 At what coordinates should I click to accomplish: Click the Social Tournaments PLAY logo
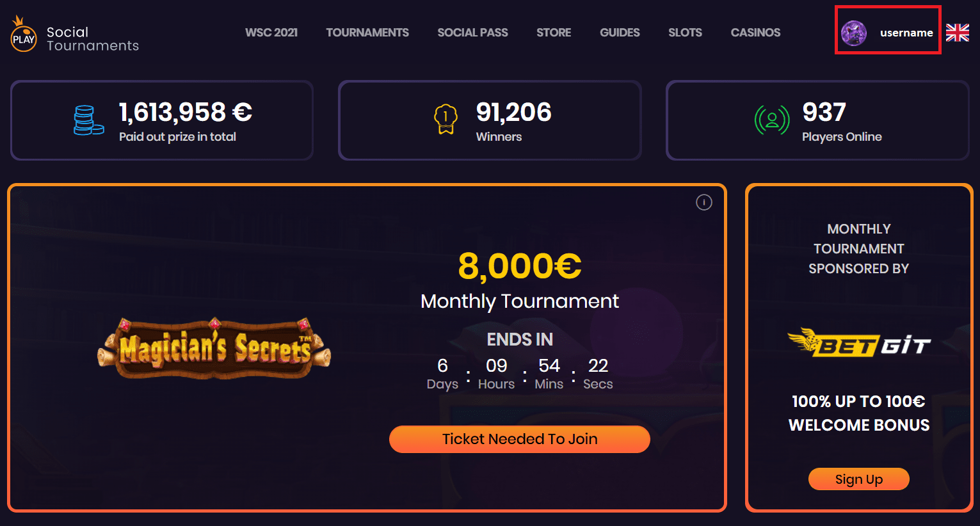(24, 37)
